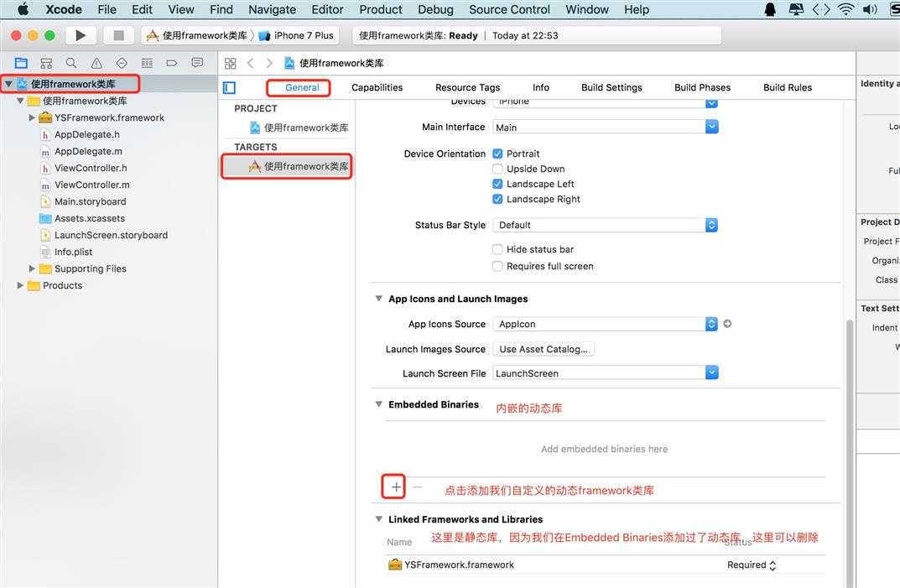
Task: Open the Source Control menu
Action: pyautogui.click(x=509, y=9)
